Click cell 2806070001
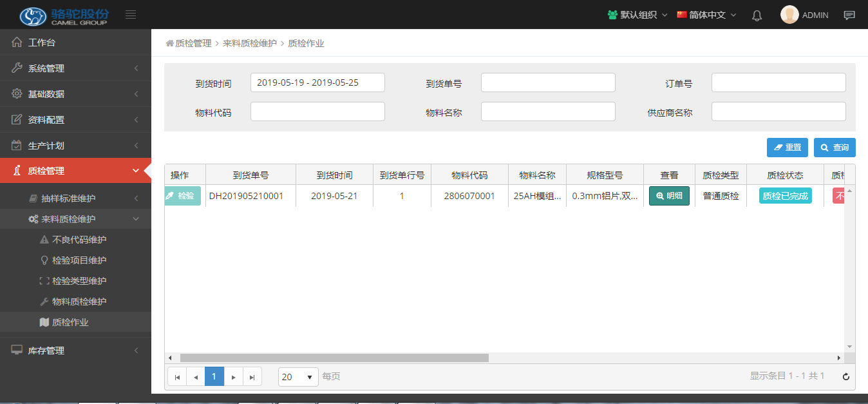 click(x=469, y=196)
